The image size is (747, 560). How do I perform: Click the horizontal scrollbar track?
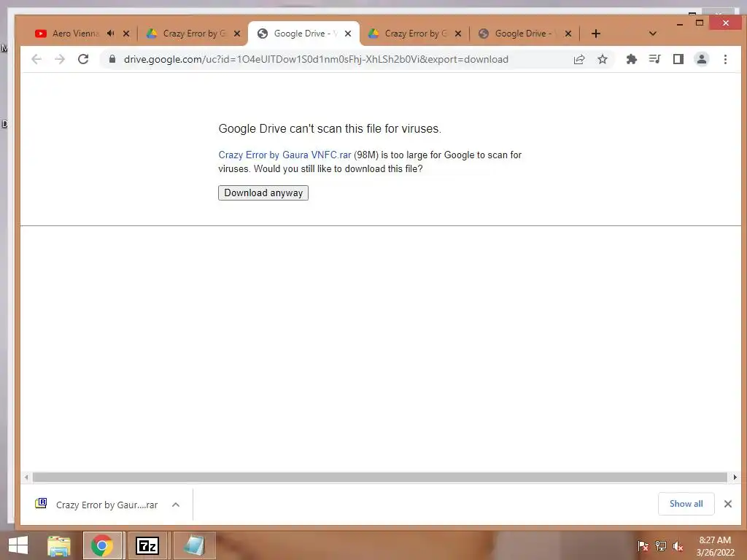(x=379, y=477)
